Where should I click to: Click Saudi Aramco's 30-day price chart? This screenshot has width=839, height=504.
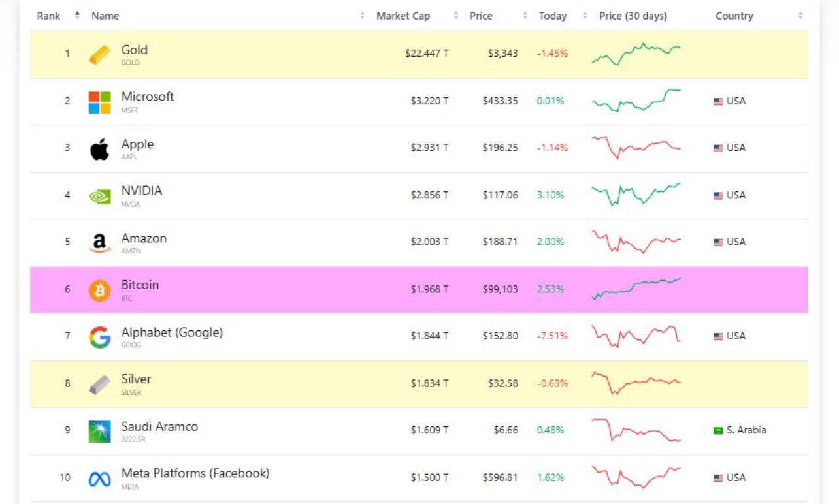point(636,430)
